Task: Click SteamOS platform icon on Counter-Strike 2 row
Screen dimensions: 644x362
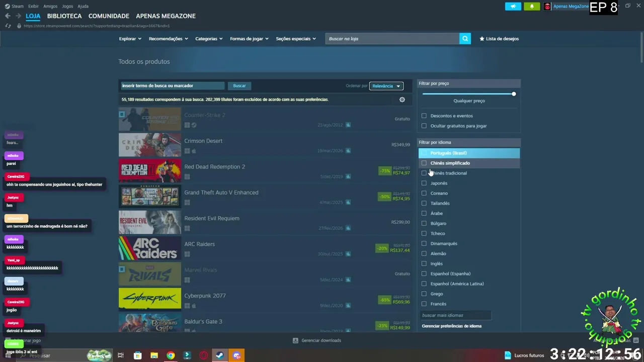Action: click(194, 125)
